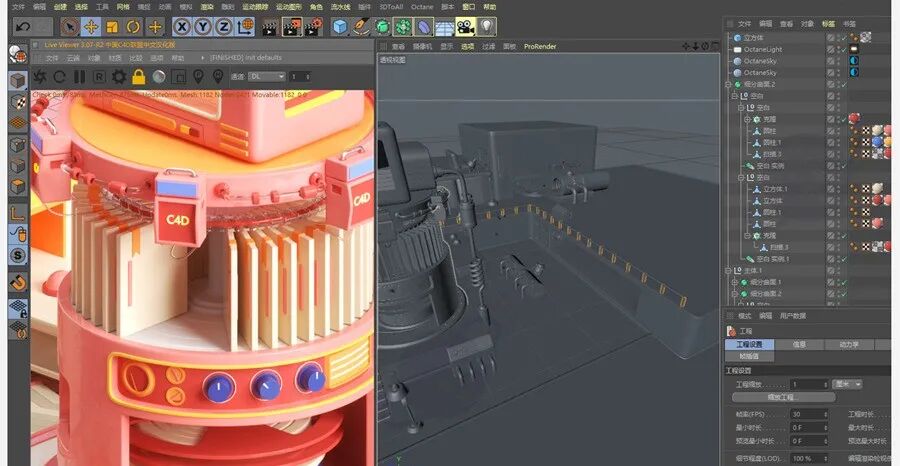This screenshot has width=900, height=466.
Task: Open the Deformer (bend) purple icon
Action: tap(424, 26)
